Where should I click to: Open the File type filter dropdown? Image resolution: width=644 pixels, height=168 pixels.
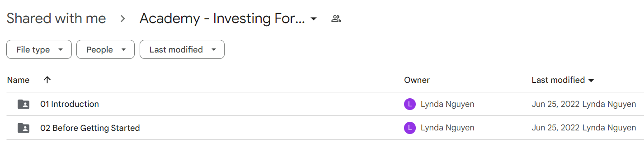click(39, 49)
